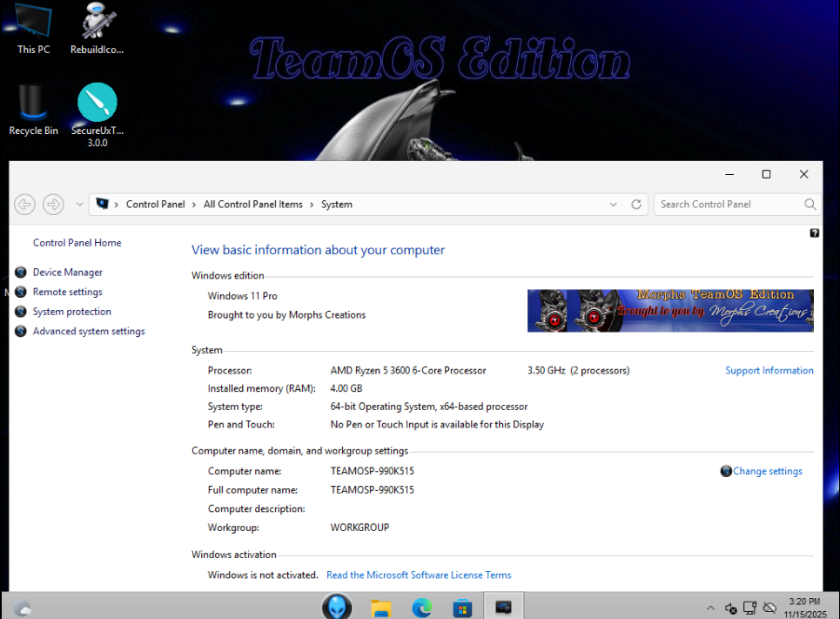Click the help question mark icon
Screen dimensions: 840x619
(x=814, y=233)
